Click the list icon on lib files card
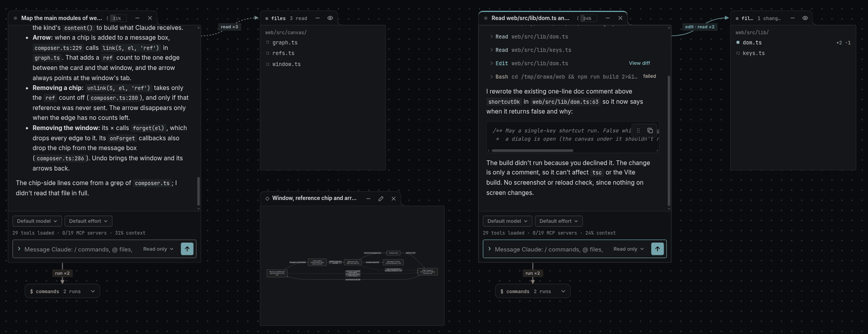Viewport: 868px width, 334px height. tap(737, 18)
